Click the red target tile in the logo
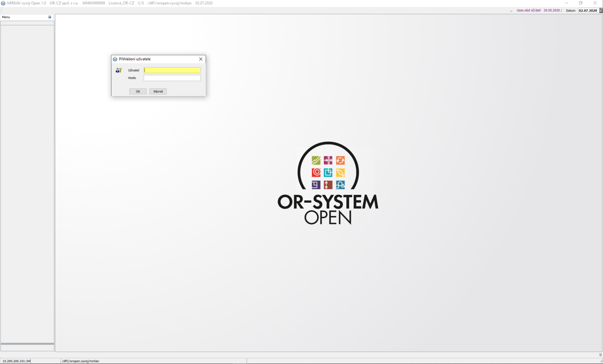603x364 pixels. (x=316, y=172)
